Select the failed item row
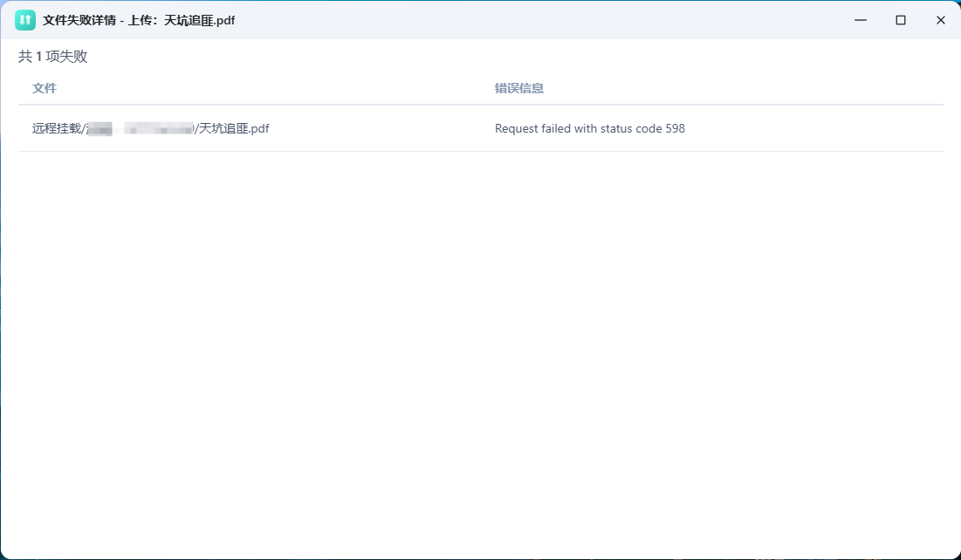Viewport: 961px width, 560px height. pyautogui.click(x=349, y=128)
